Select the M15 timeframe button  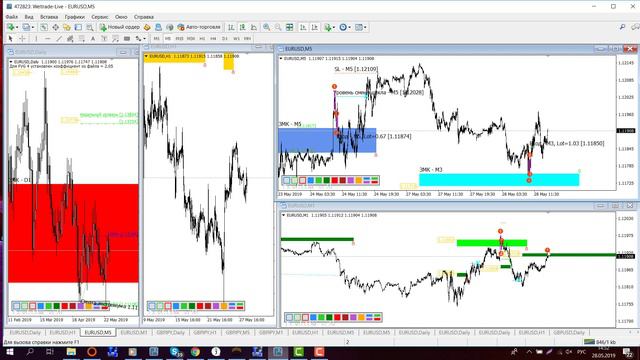pos(179,39)
